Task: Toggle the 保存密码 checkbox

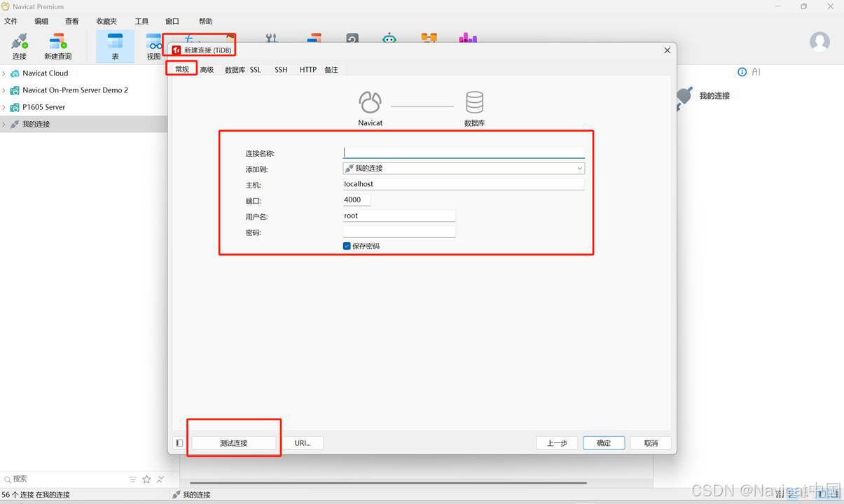Action: coord(347,246)
